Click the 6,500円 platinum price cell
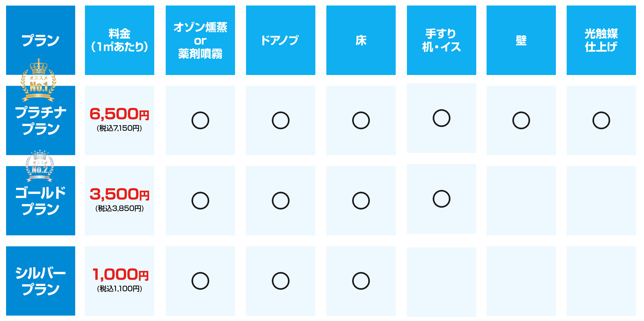The image size is (644, 321). point(119,120)
